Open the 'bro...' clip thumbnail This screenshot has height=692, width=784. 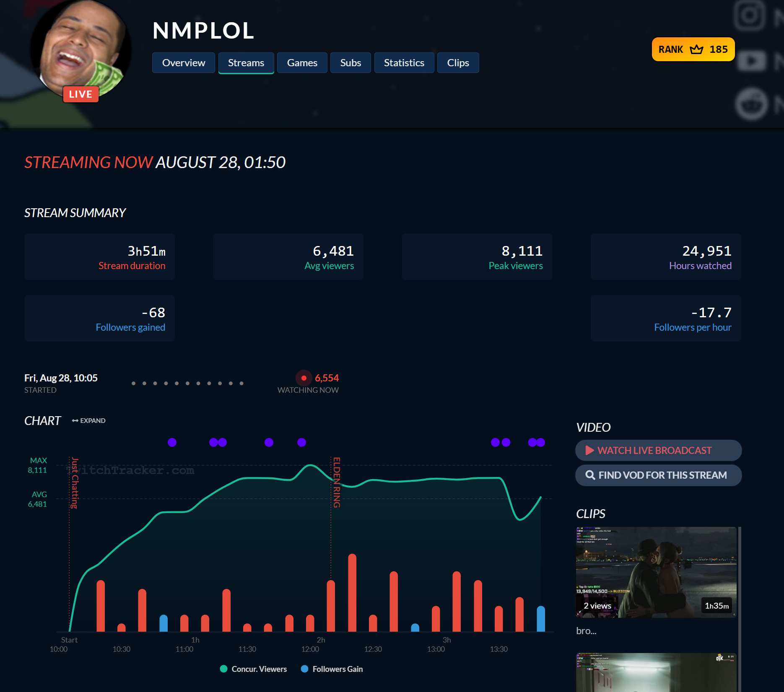656,572
